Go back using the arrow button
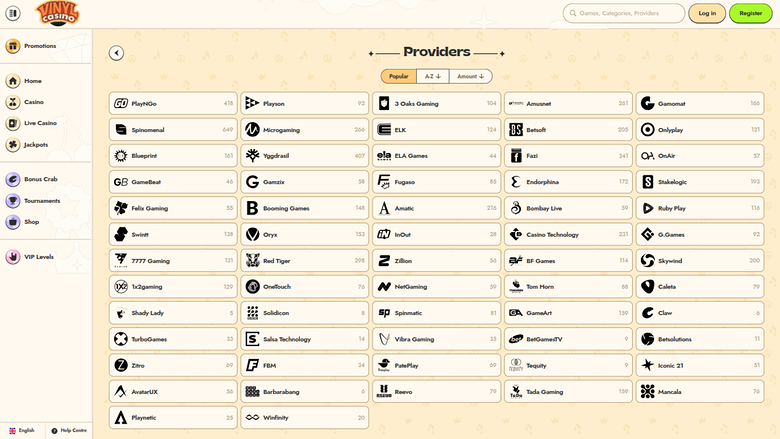The width and height of the screenshot is (780, 439). (x=117, y=53)
